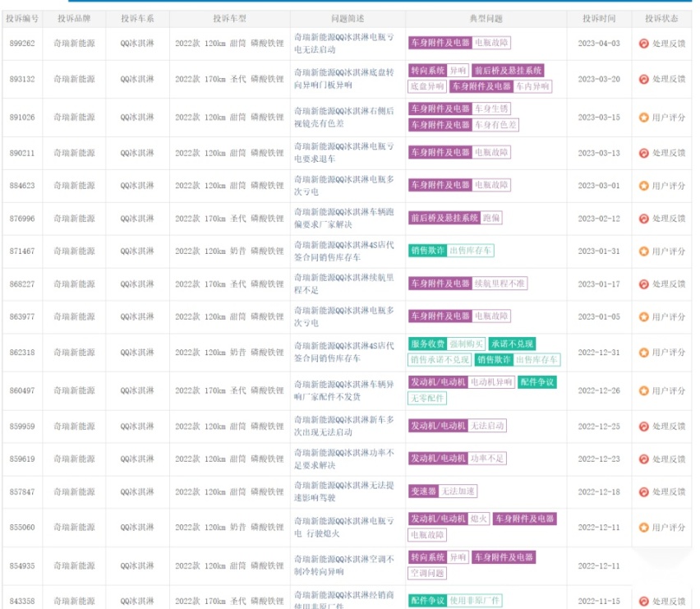Click the orange rating icon for complaint 855060
700x609 pixels.
643,528
